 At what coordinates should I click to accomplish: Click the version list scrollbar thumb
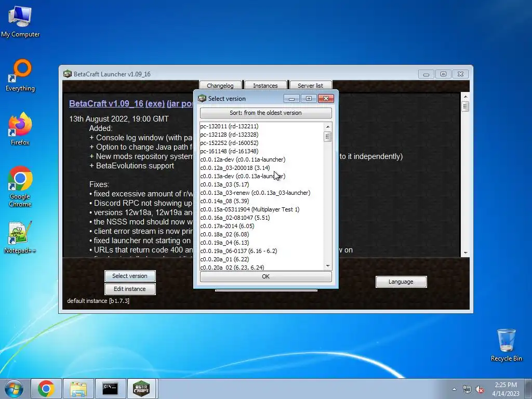tap(327, 137)
